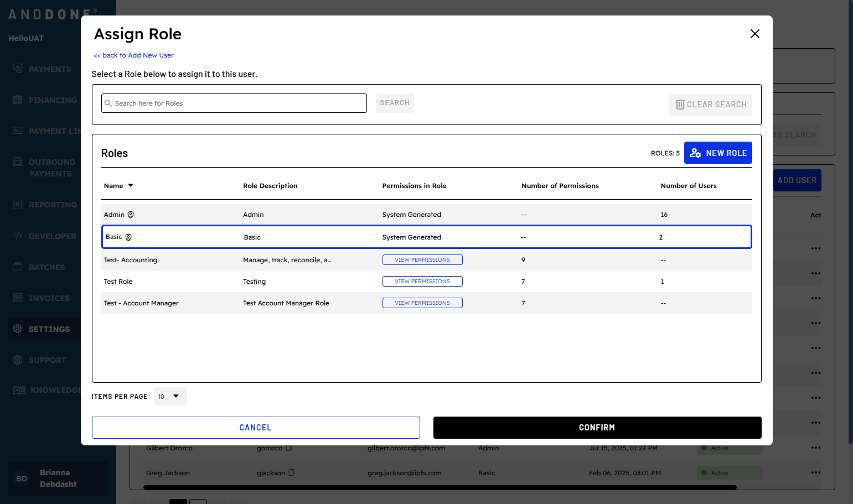Select the Test Role row

tap(427, 282)
